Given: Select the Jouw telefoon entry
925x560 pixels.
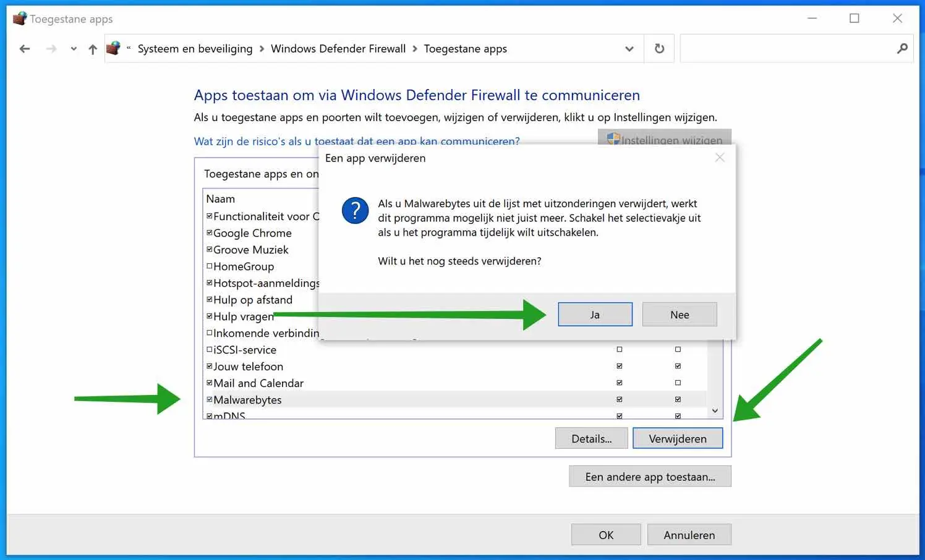Looking at the screenshot, I should pyautogui.click(x=248, y=367).
